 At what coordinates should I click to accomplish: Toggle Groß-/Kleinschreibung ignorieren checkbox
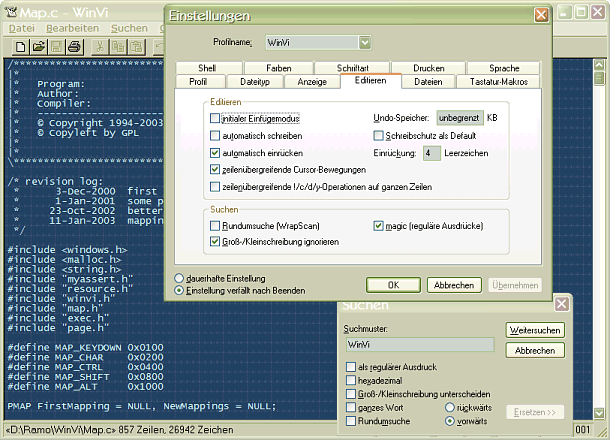pyautogui.click(x=215, y=242)
